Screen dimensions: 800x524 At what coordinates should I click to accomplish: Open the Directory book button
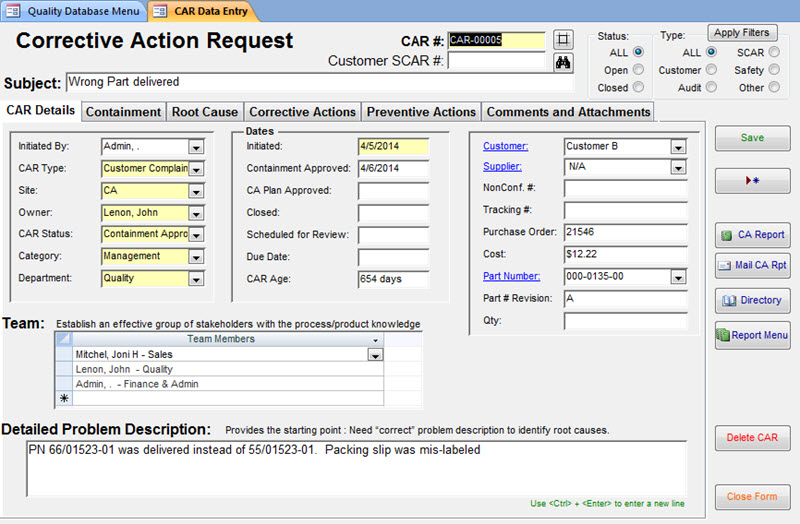(753, 300)
